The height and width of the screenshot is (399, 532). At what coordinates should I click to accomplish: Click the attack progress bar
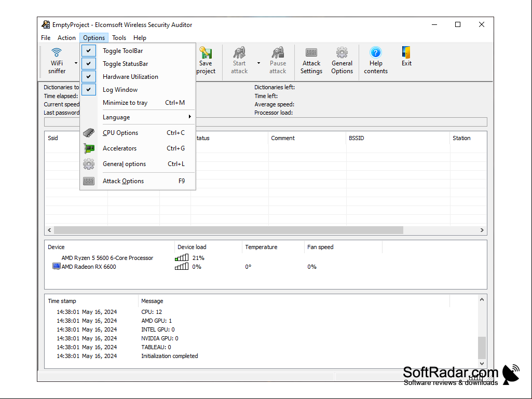click(266, 122)
